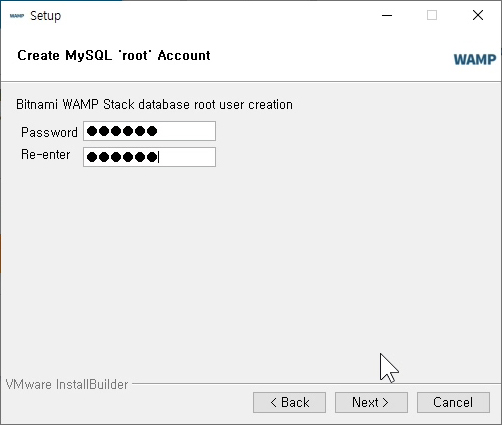This screenshot has width=502, height=425.
Task: Click the Password input field
Action: (149, 131)
